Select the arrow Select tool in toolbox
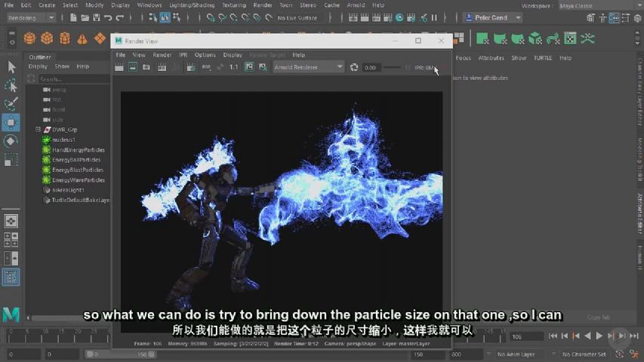 point(11,67)
